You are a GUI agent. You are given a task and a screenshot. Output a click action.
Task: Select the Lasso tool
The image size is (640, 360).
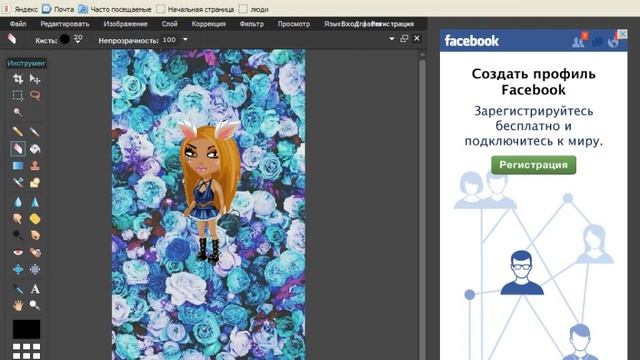point(35,96)
